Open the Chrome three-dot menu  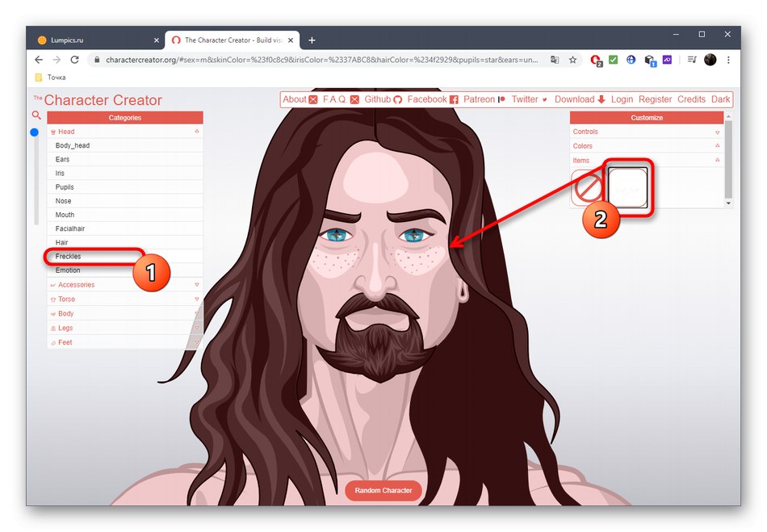click(728, 60)
